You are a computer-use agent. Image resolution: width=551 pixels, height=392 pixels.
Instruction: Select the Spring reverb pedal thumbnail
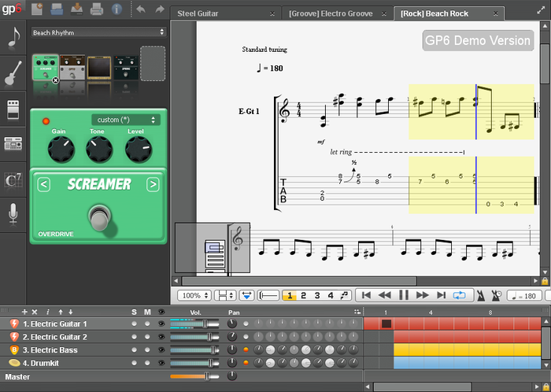126,68
